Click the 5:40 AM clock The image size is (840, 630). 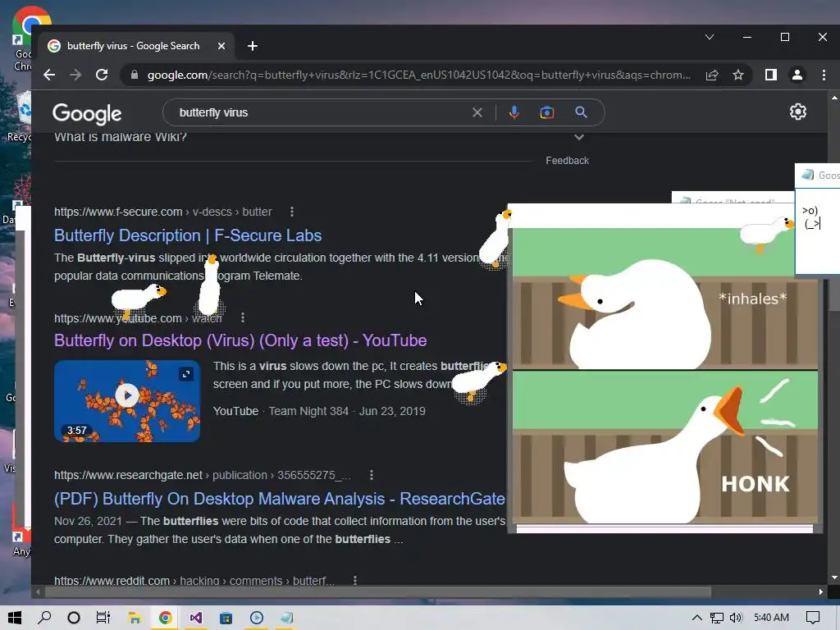(771, 618)
